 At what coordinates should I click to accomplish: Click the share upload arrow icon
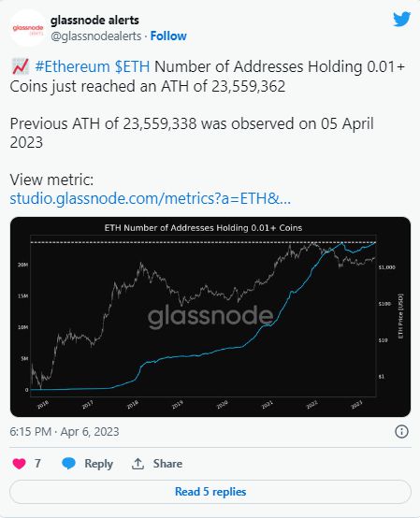(x=138, y=464)
